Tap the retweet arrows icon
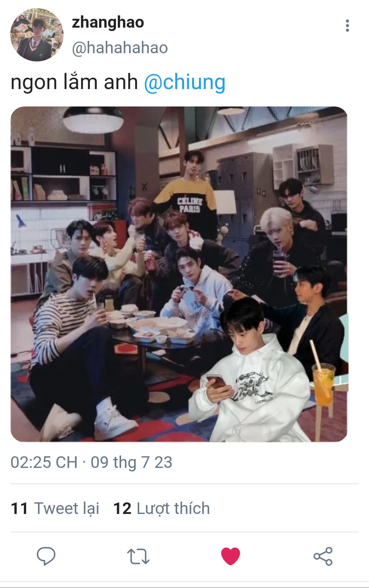 138,556
